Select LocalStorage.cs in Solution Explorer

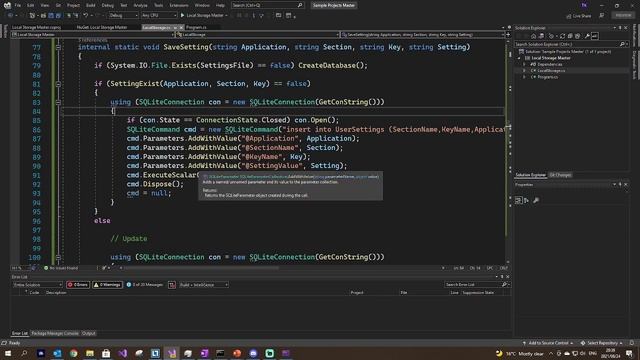click(551, 71)
